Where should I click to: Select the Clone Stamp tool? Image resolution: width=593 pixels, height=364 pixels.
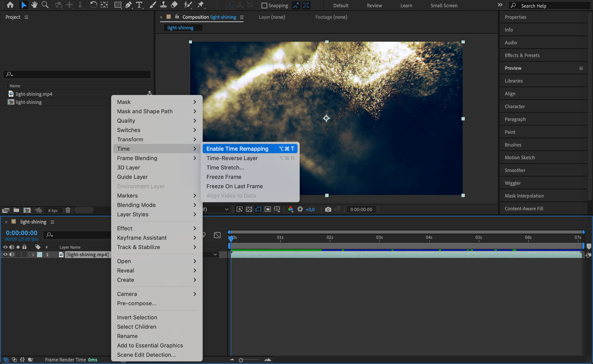pyautogui.click(x=163, y=5)
